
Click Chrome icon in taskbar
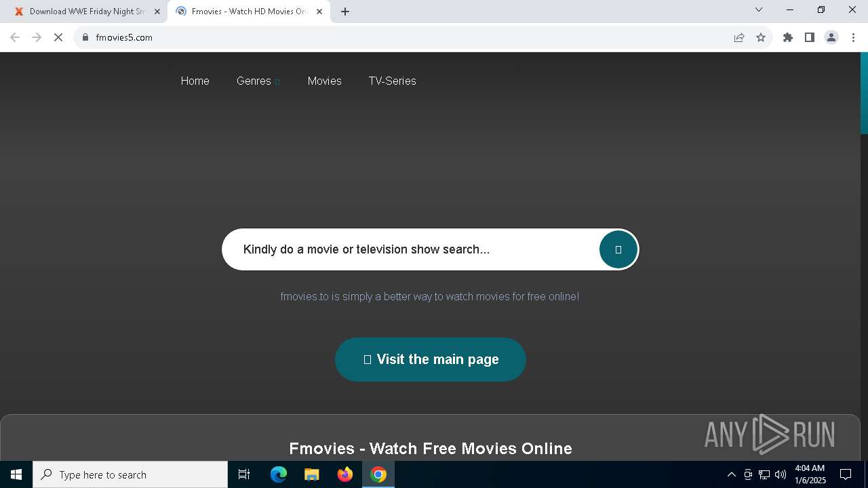point(378,474)
